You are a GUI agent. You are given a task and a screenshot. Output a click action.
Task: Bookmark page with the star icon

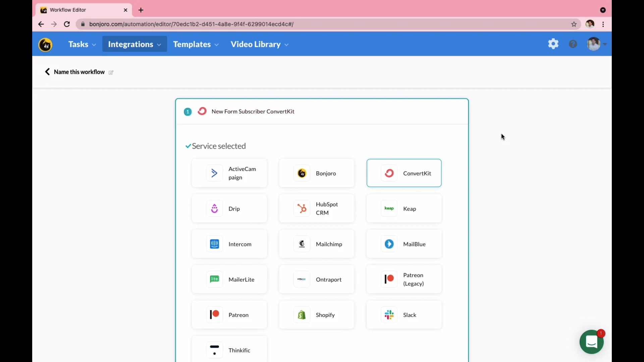pos(574,24)
